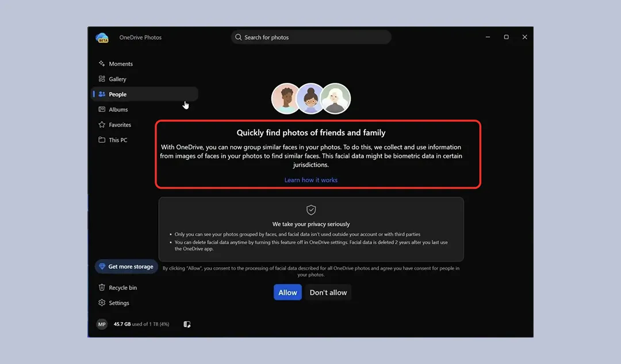Image resolution: width=621 pixels, height=364 pixels.
Task: Click the This PC folder icon
Action: [102, 140]
